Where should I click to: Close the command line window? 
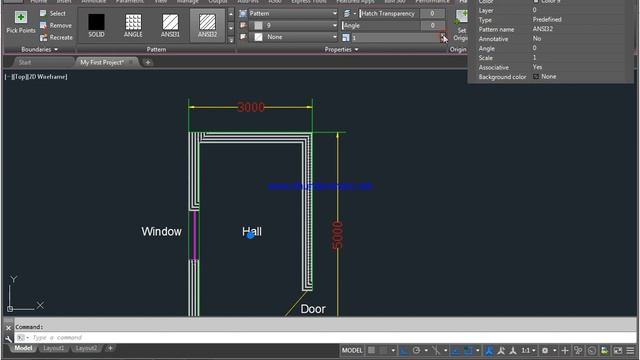9,328
